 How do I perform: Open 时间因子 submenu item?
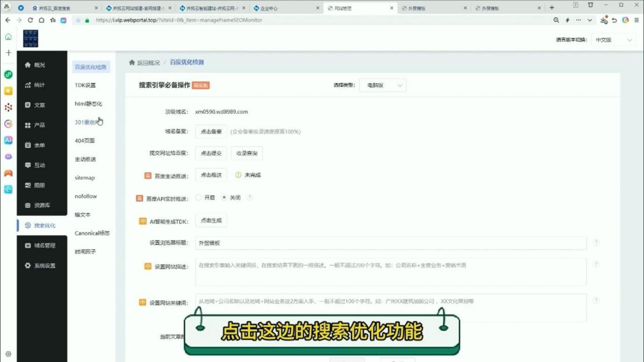coord(85,252)
